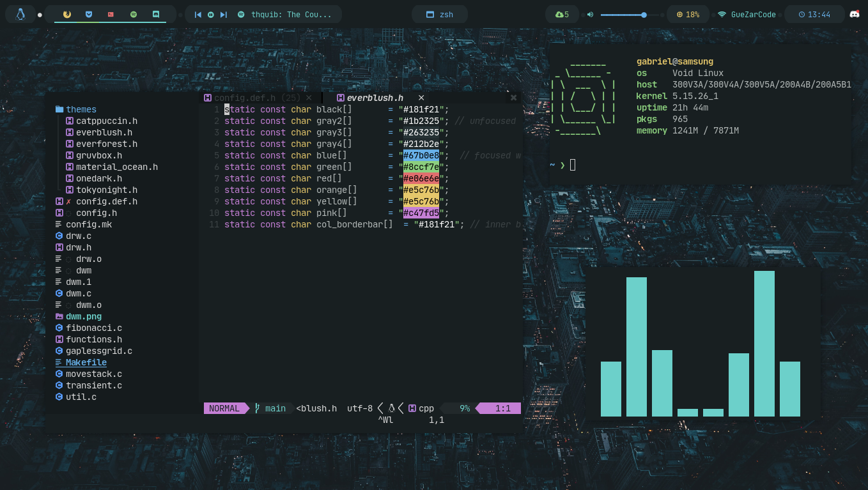The height and width of the screenshot is (490, 868).
Task: Close the config.def.h buffer tab
Action: (309, 98)
